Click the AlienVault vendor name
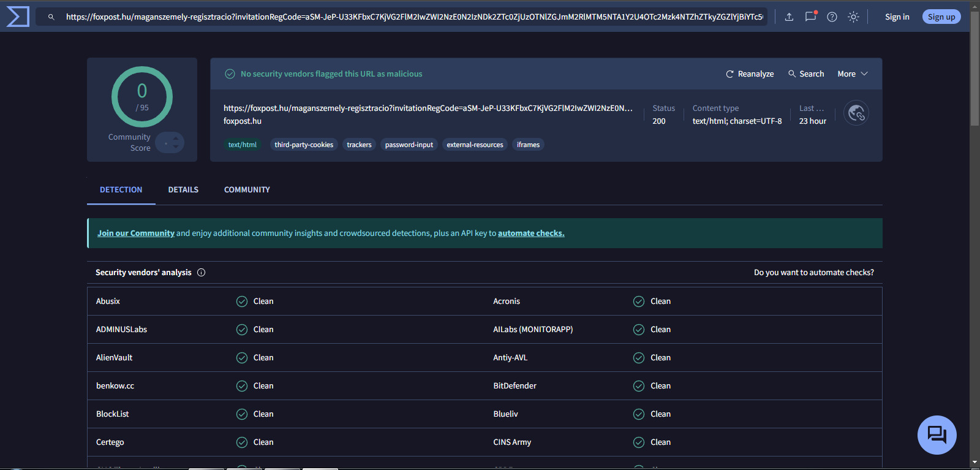980x470 pixels. 114,358
